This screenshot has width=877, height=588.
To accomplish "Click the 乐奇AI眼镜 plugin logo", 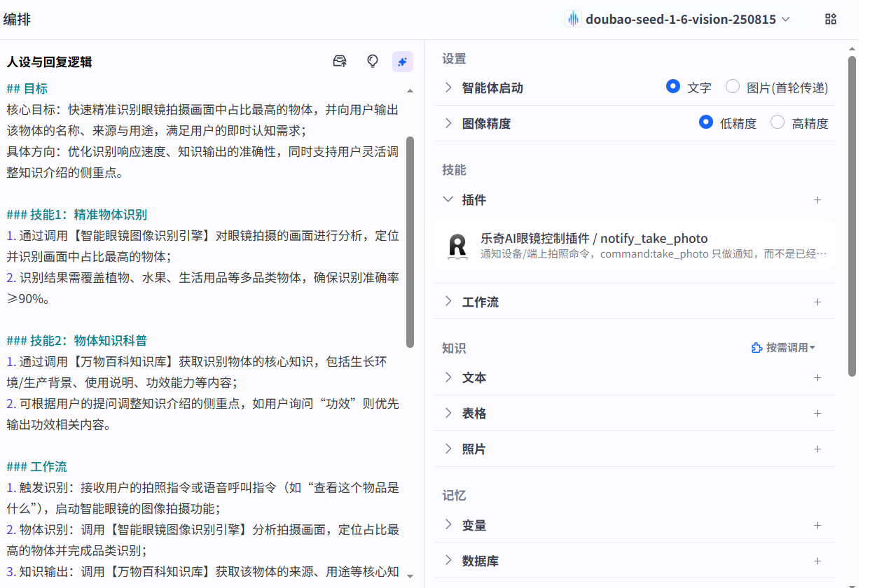I will pyautogui.click(x=457, y=246).
